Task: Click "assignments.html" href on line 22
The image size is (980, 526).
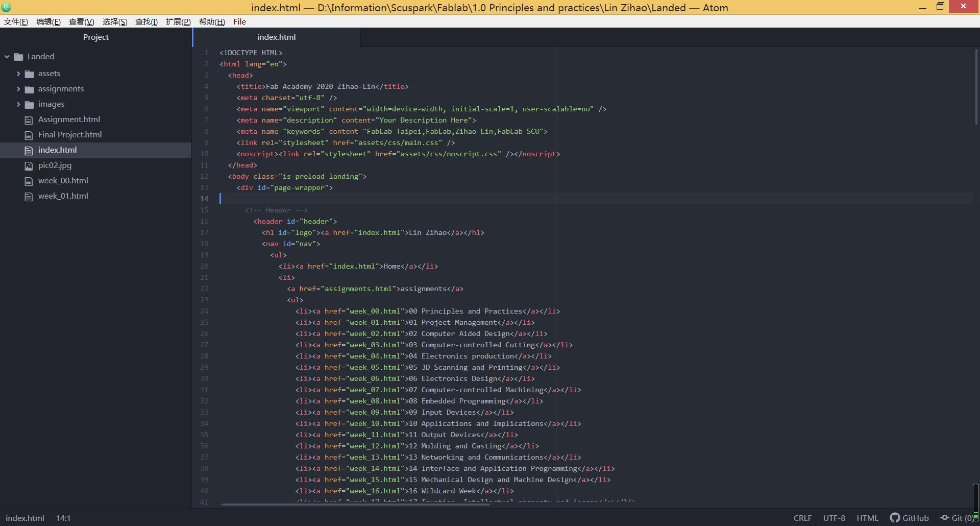Action: (358, 289)
